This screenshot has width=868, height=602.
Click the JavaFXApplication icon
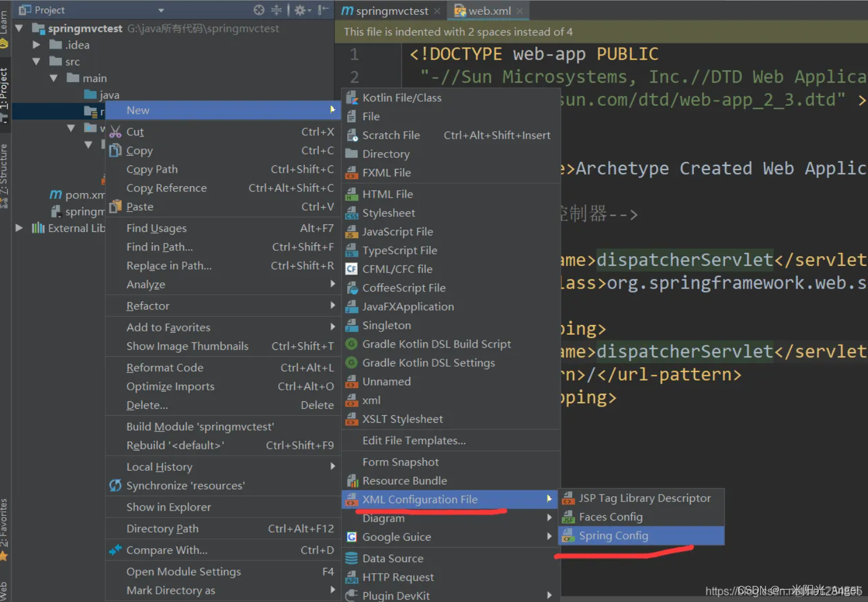[x=351, y=306]
